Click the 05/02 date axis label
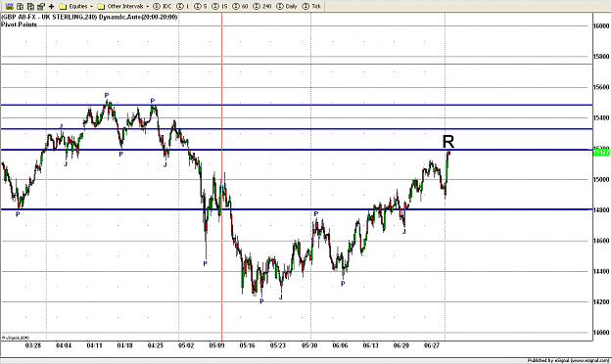 tap(186, 345)
